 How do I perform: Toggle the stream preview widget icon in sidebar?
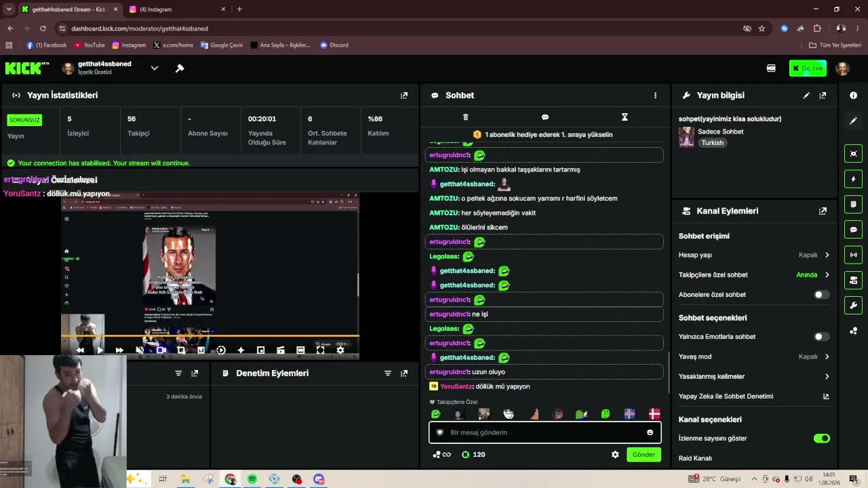click(853, 154)
